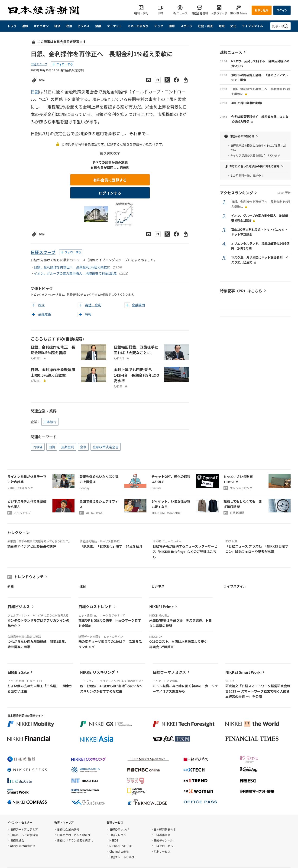Share on X using top icon
Image resolution: width=298 pixels, height=868 pixels.
pos(167,80)
